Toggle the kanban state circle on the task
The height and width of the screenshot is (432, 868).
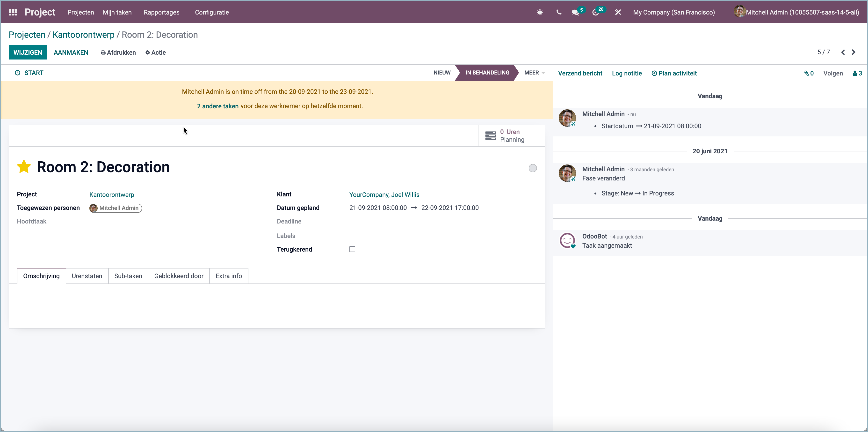pos(532,168)
